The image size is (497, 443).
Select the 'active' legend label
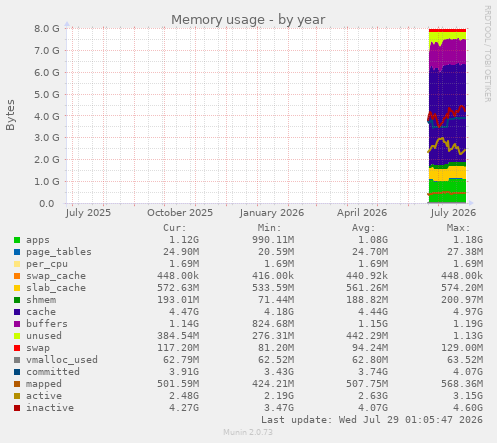[x=44, y=396]
